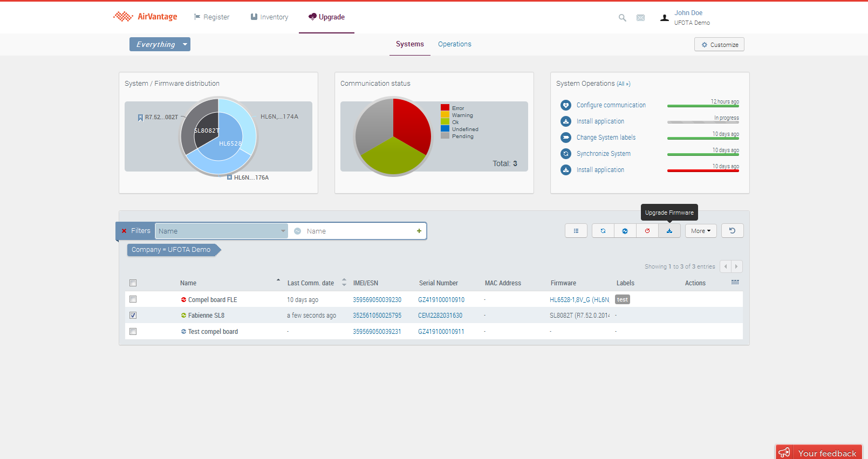
Task: Click the Customize button
Action: click(x=719, y=45)
